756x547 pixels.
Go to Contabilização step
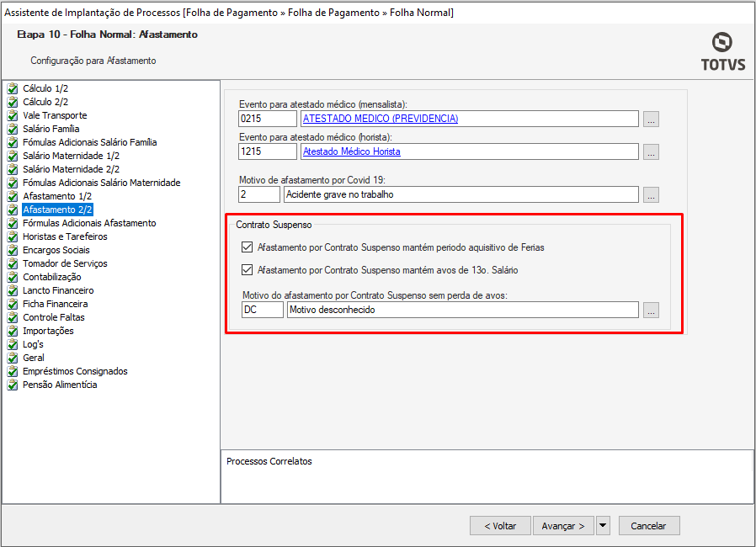(52, 277)
